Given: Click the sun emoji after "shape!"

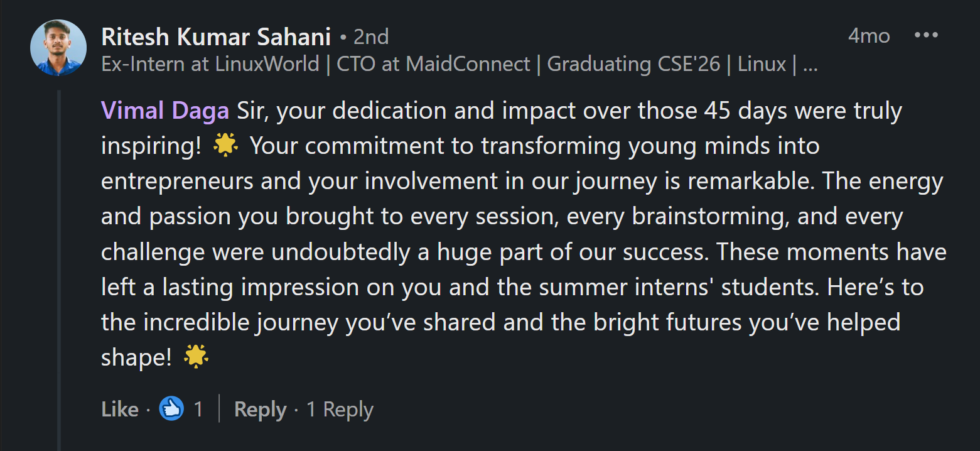Looking at the screenshot, I should [196, 357].
